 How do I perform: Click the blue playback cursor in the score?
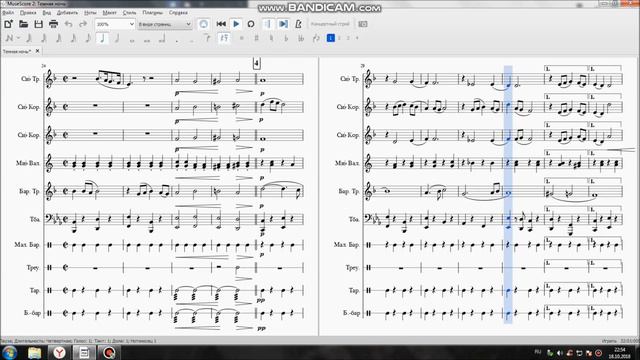pos(508,194)
